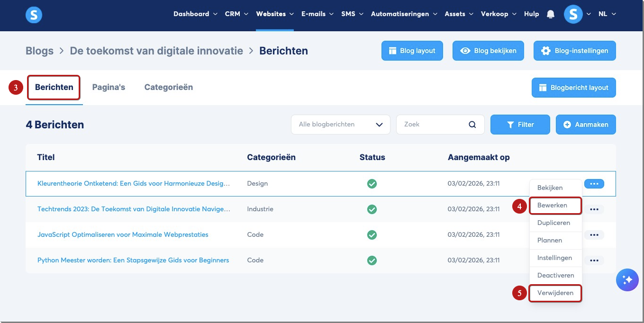644x323 pixels.
Task: Open the NL language dropdown
Action: pyautogui.click(x=607, y=14)
